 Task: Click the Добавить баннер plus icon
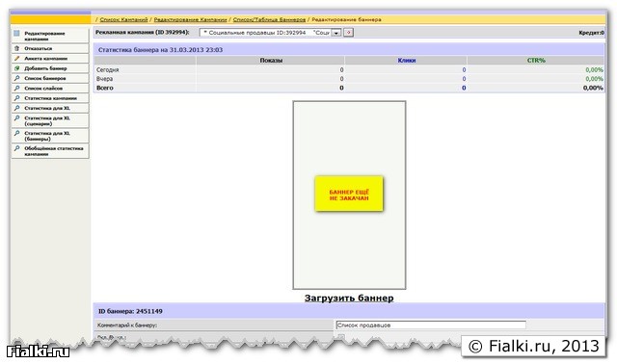(x=16, y=68)
